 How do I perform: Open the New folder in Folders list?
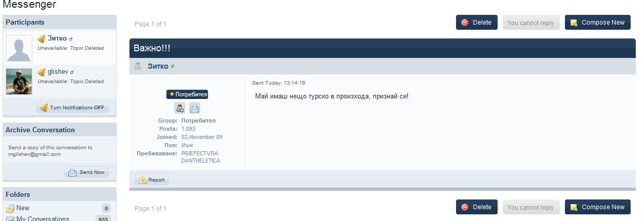(23, 208)
